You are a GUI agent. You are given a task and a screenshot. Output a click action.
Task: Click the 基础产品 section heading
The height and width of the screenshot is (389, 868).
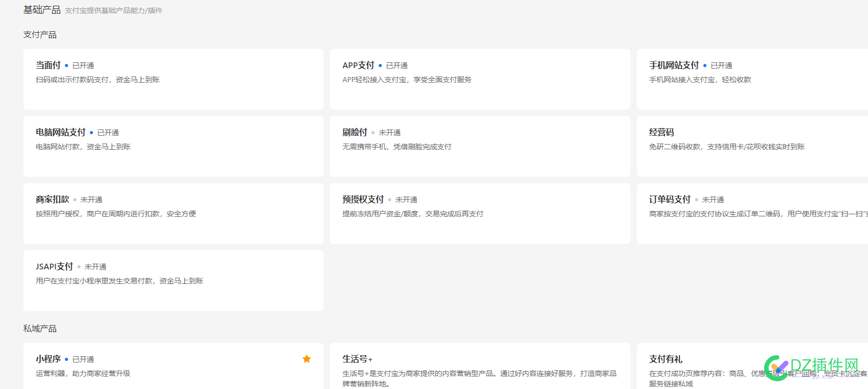point(42,10)
